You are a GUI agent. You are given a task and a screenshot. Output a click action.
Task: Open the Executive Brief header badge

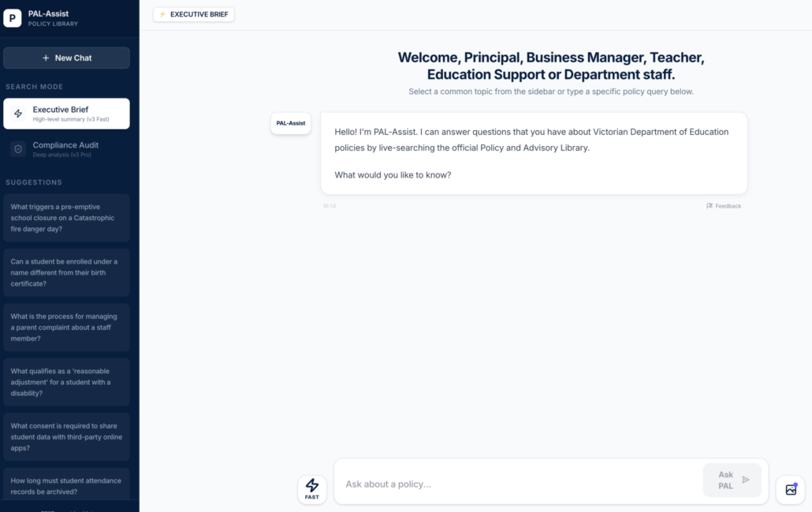coord(194,14)
